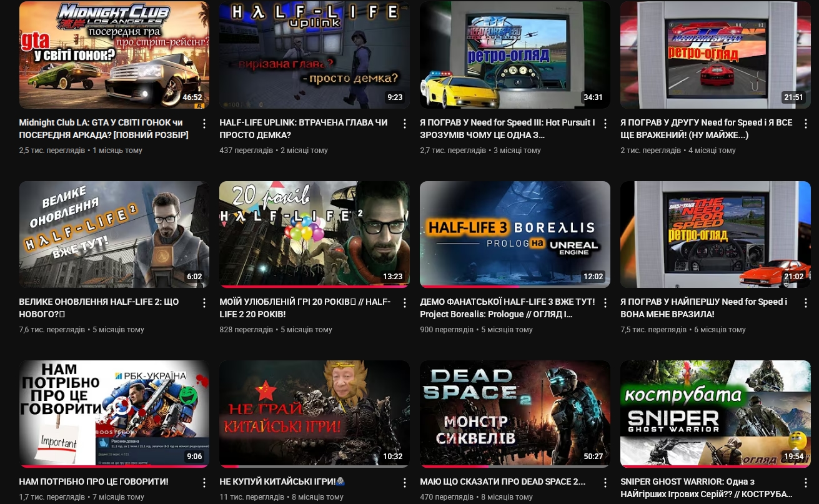Image resolution: width=819 pixels, height=504 pixels.
Task: Open the 21:51 Need for Speed retro review thumbnail
Action: click(716, 55)
